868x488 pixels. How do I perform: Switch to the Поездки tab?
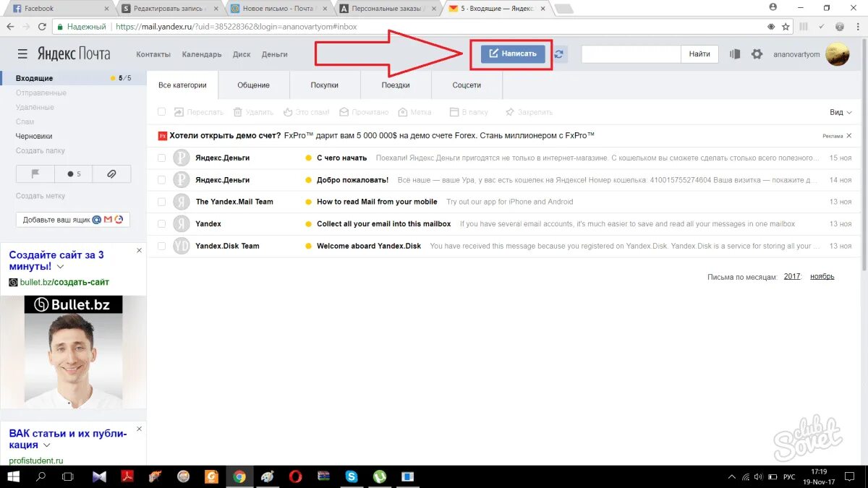396,85
